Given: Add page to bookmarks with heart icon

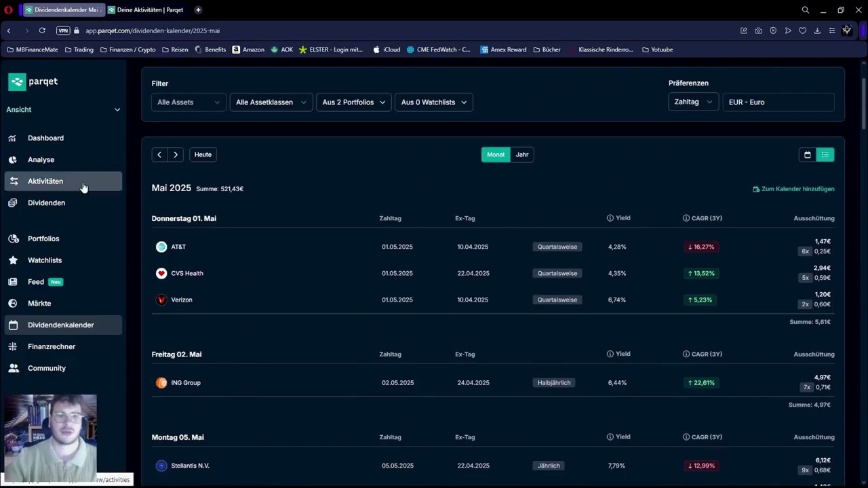Looking at the screenshot, I should pos(802,30).
